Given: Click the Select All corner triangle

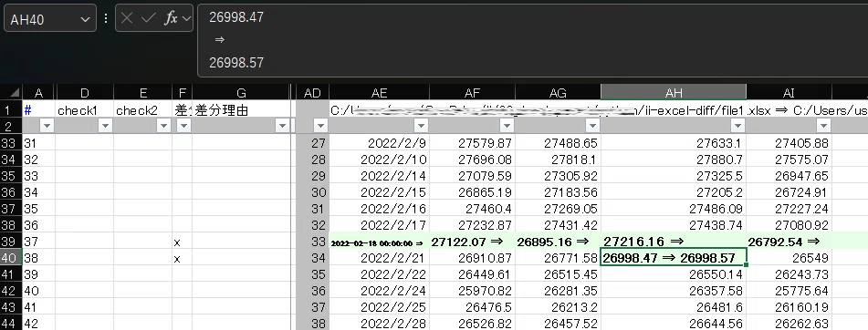Looking at the screenshot, I should click(x=14, y=92).
